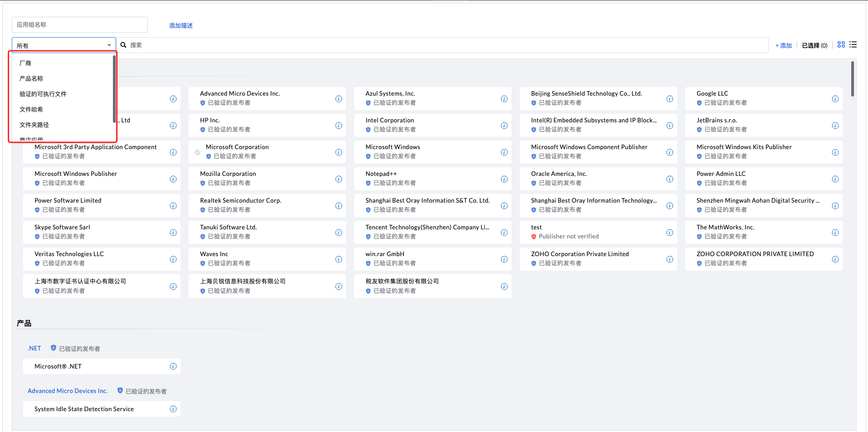
Task: Click the dropdown list scrollbar
Action: pyautogui.click(x=114, y=89)
